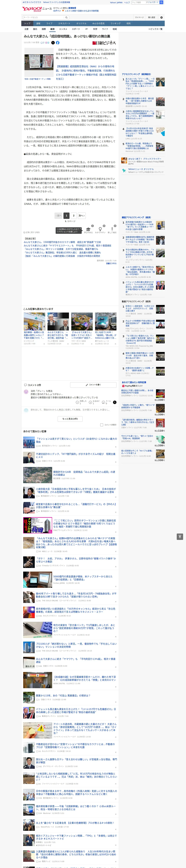Open the 速報 tab
Image resolution: width=186 pixels, height=868 pixels.
38,24
